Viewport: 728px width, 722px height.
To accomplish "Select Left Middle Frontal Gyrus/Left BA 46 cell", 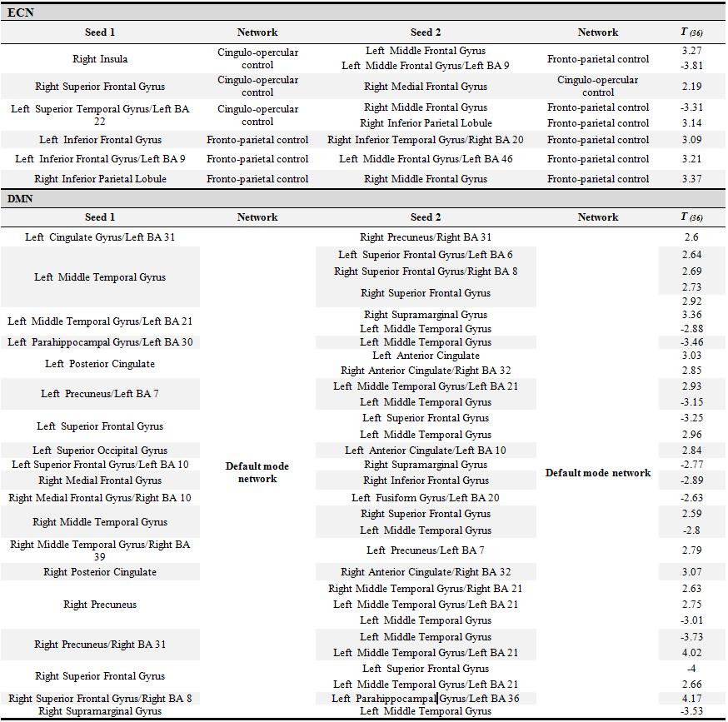I will point(425,159).
